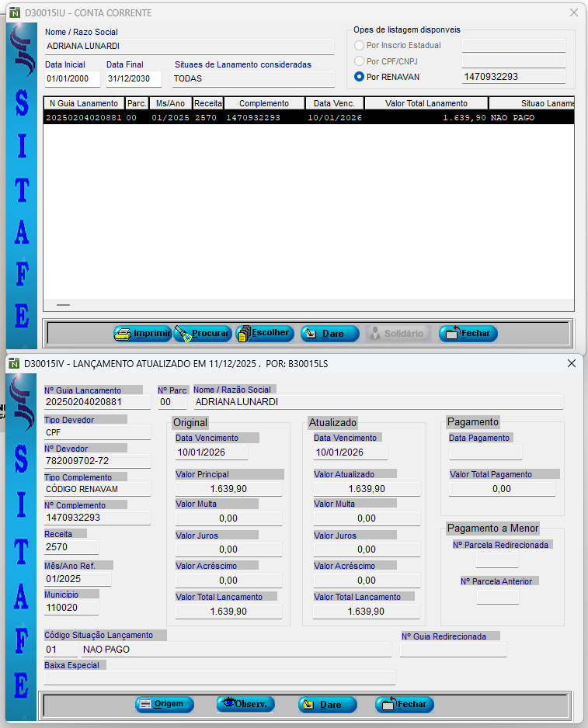The width and height of the screenshot is (588, 728).
Task: Sort by the Data Venc. column header
Action: pos(334,103)
